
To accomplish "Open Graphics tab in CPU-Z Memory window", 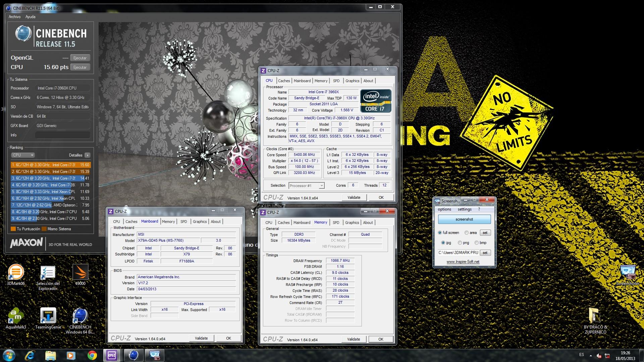I will point(352,223).
